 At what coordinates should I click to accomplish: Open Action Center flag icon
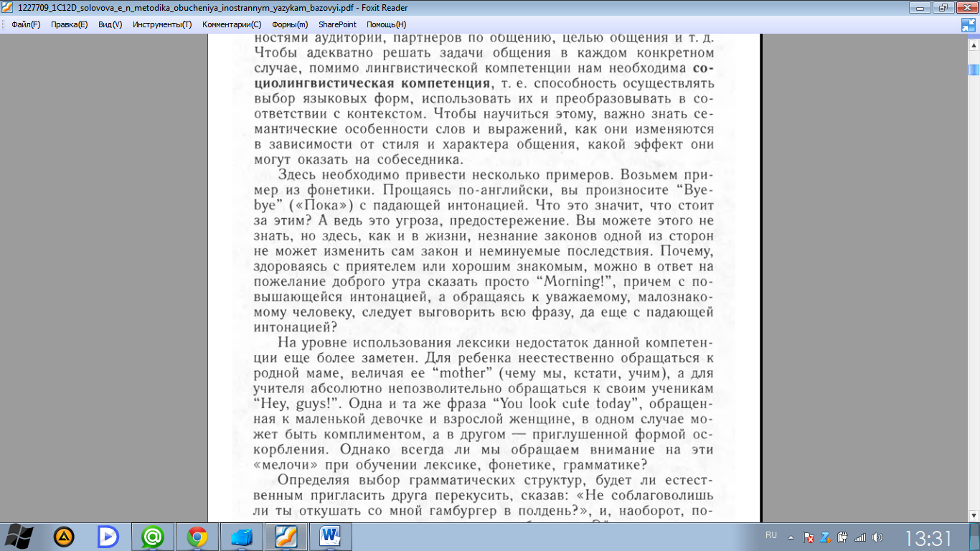coord(809,537)
